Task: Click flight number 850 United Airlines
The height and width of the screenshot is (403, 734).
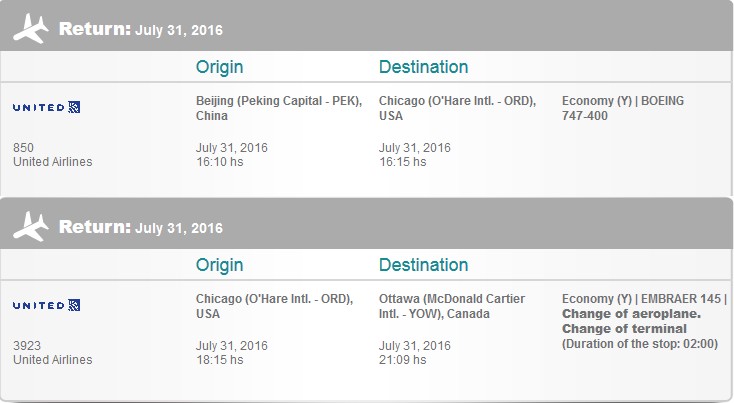Action: coord(52,154)
